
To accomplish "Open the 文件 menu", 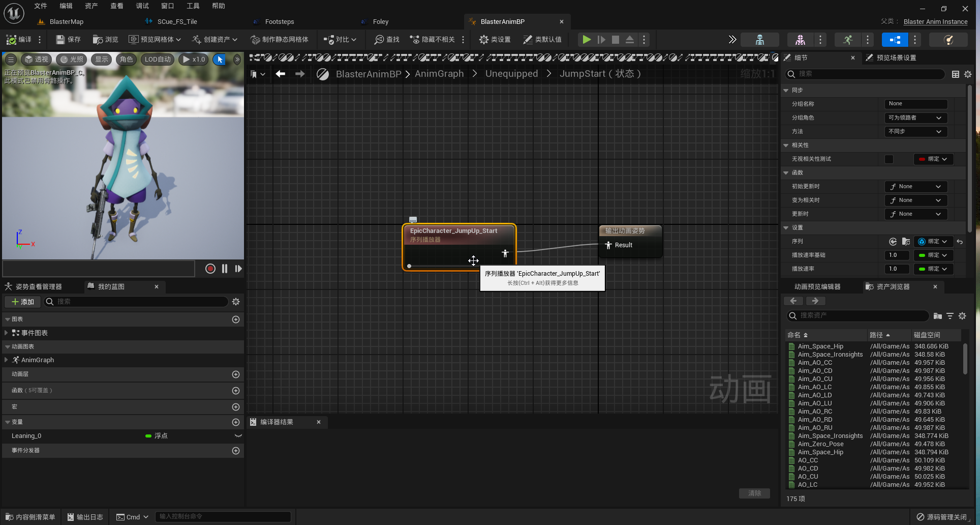I will click(41, 6).
